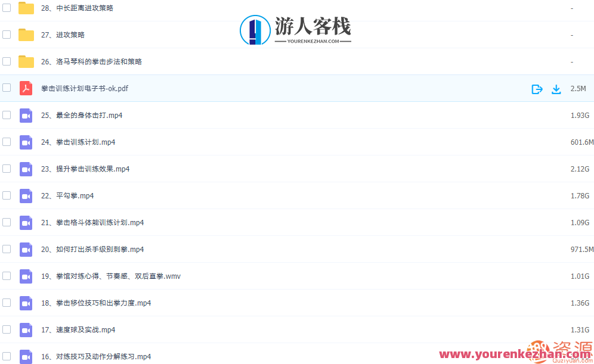Click the share icon for 拳击训练计划电子书-ok.pdf

[x=537, y=88]
